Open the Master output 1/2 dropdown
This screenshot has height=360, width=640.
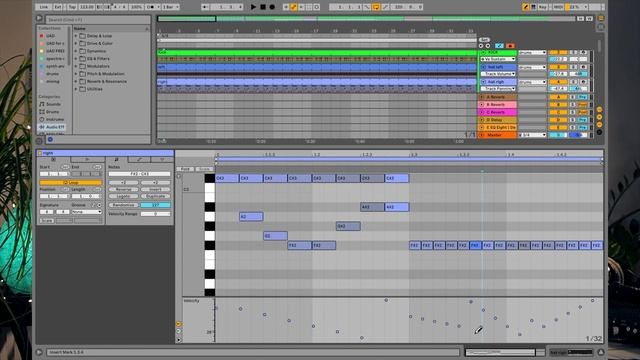[x=532, y=135]
